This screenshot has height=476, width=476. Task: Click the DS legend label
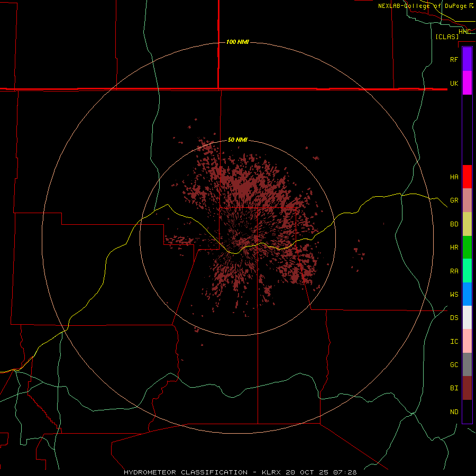click(454, 318)
